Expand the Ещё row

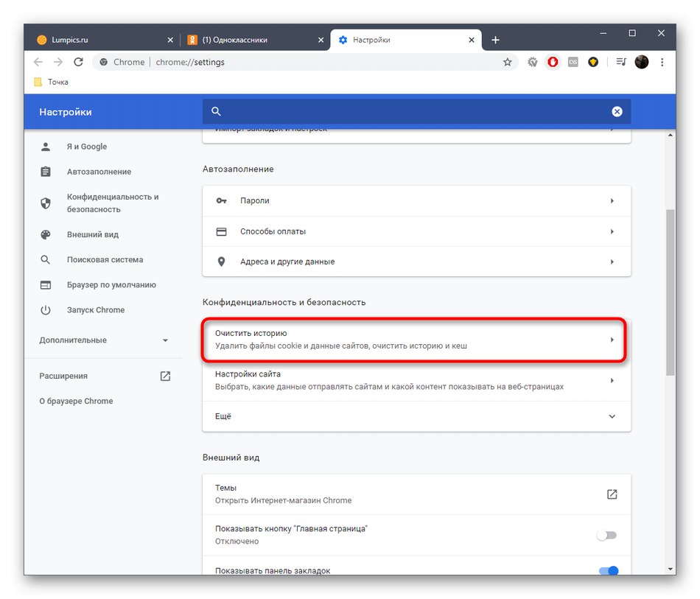(416, 416)
